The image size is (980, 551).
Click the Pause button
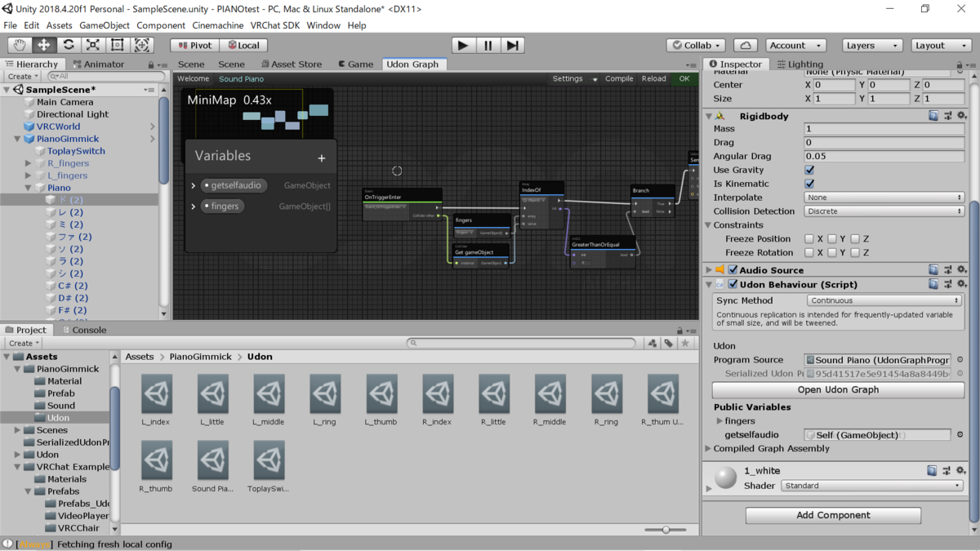(x=488, y=46)
